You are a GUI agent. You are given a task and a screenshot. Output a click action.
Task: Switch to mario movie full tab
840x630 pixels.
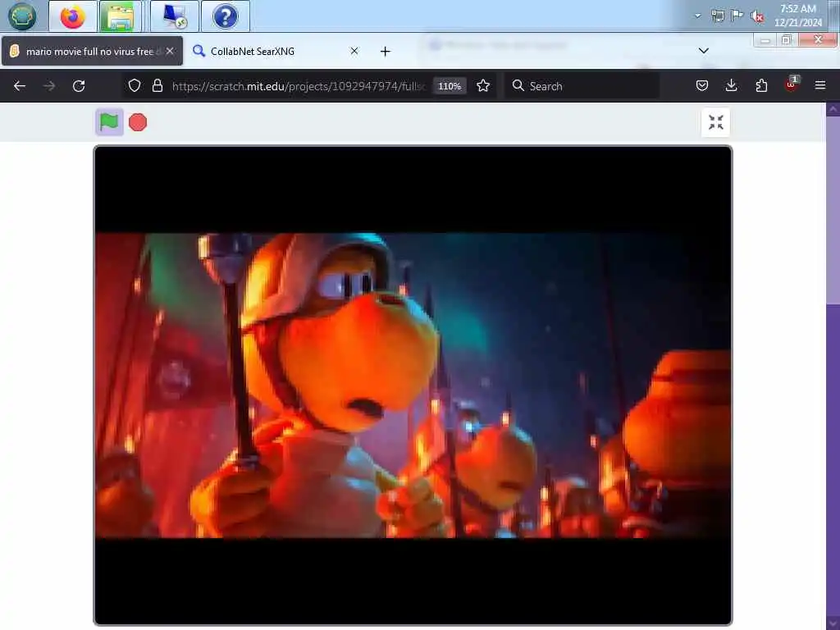[92, 51]
